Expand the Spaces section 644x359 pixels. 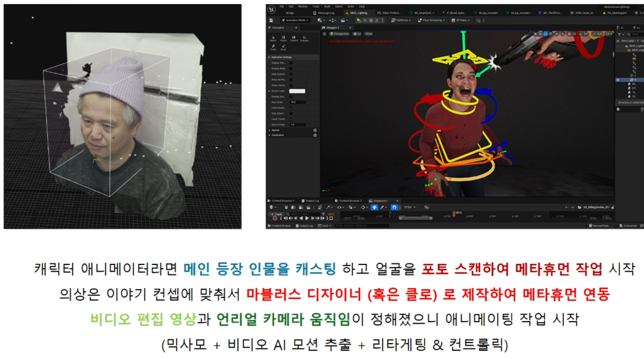pyautogui.click(x=269, y=130)
